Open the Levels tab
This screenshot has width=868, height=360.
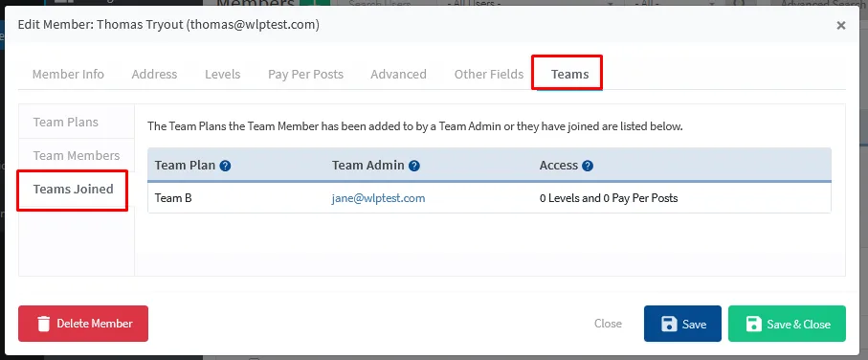pyautogui.click(x=223, y=75)
